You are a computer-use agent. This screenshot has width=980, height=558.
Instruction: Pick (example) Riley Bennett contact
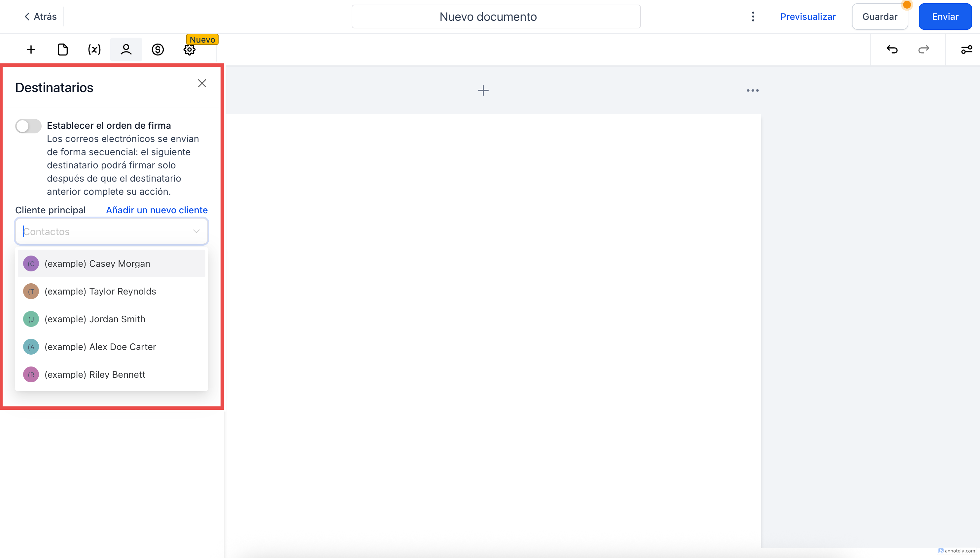(x=95, y=374)
